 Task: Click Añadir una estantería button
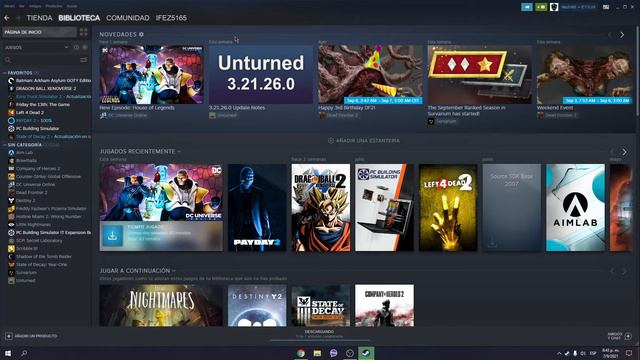tap(364, 140)
